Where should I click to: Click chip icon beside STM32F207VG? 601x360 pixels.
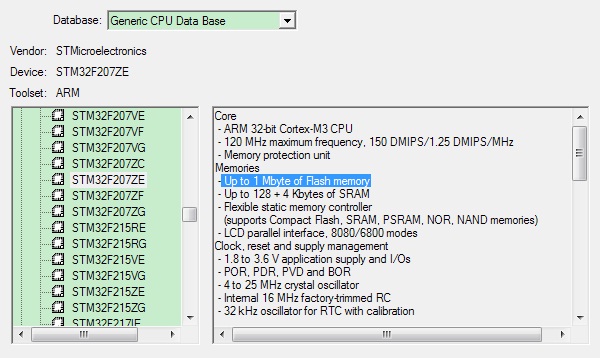[x=58, y=148]
